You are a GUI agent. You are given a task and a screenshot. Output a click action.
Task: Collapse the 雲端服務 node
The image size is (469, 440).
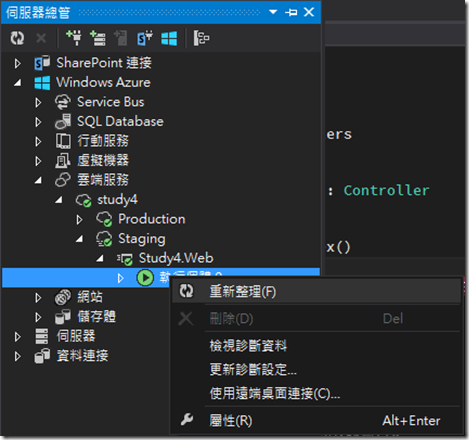[x=38, y=180]
